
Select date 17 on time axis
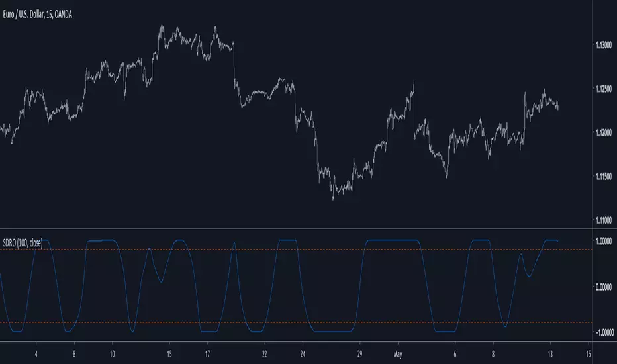pos(207,354)
